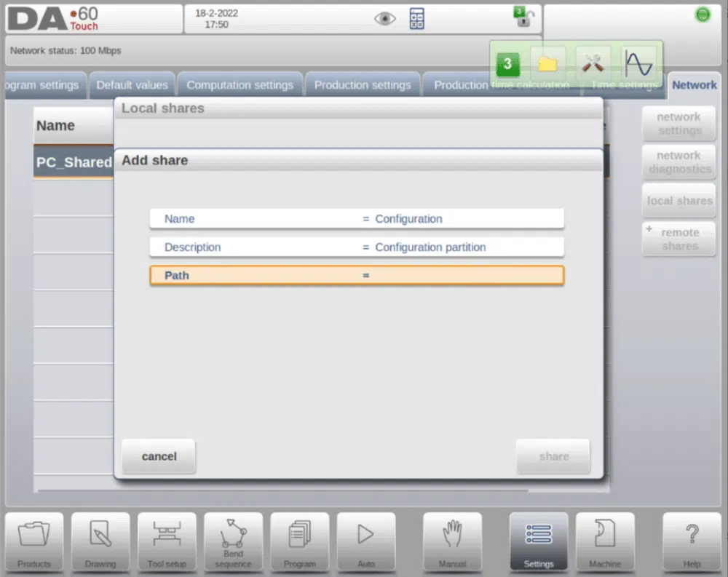The width and height of the screenshot is (728, 577).
Task: Open the Program mode icon
Action: [x=299, y=541]
